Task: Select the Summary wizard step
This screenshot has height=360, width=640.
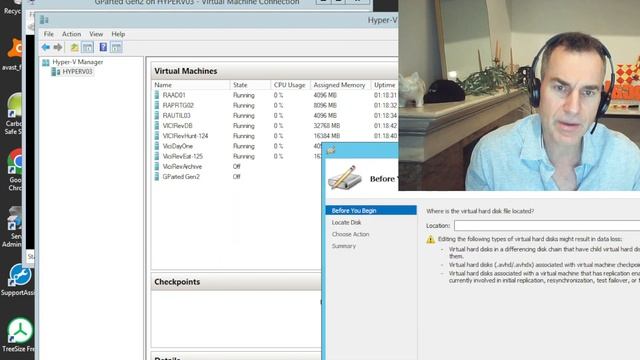Action: (344, 246)
